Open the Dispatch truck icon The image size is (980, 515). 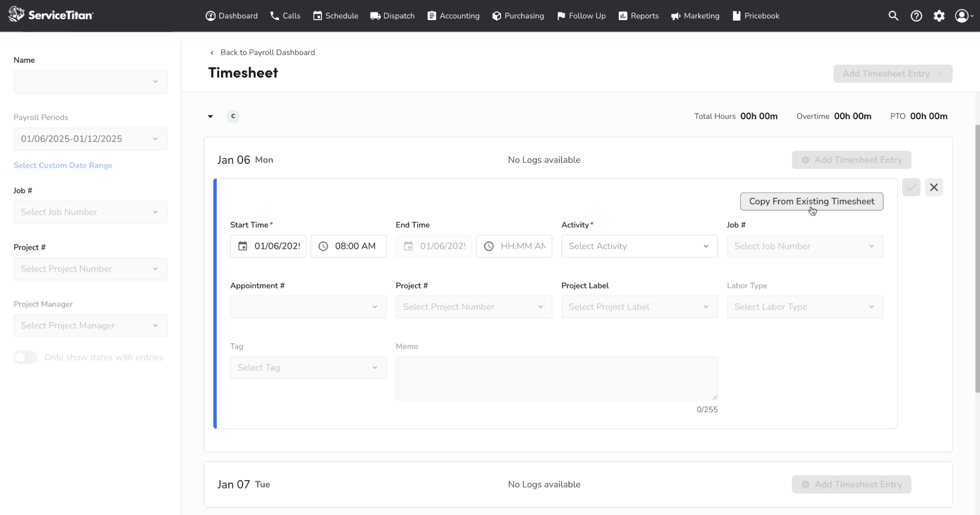[x=376, y=15]
